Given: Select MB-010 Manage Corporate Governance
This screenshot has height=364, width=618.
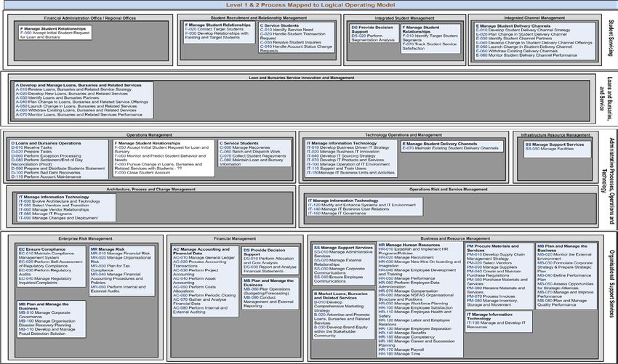Looking at the screenshot, I should click(x=44, y=314).
